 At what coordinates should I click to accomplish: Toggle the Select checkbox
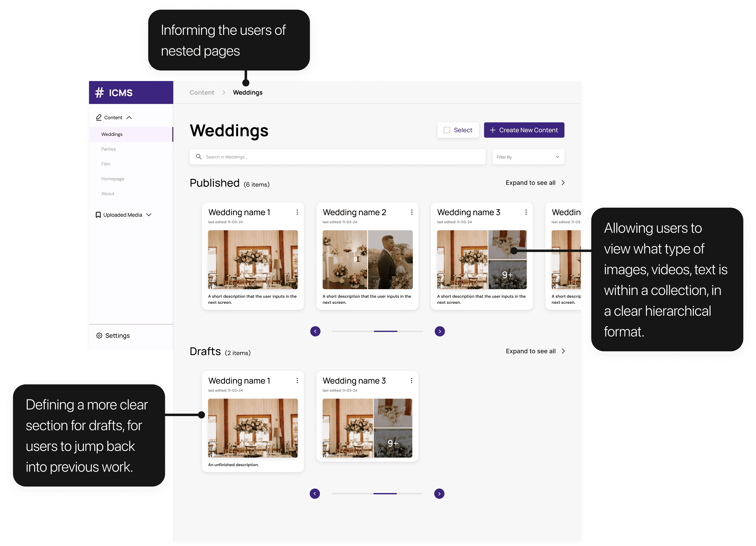pos(447,130)
